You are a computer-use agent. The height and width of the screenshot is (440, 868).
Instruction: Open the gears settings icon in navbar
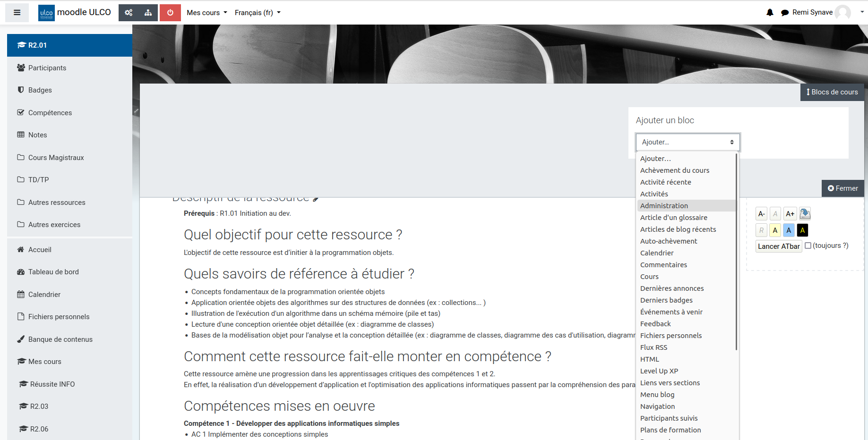click(x=129, y=13)
